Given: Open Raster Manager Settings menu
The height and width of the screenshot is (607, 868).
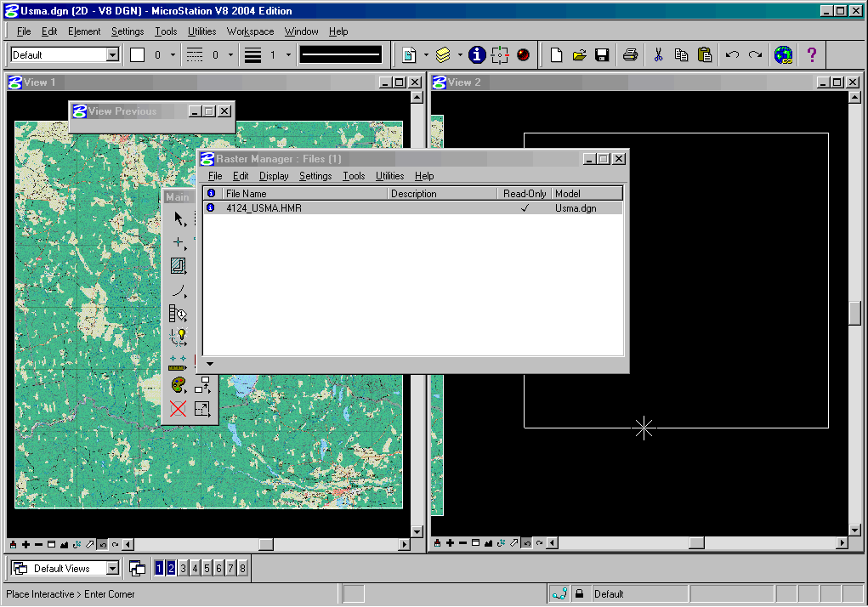Looking at the screenshot, I should click(315, 176).
